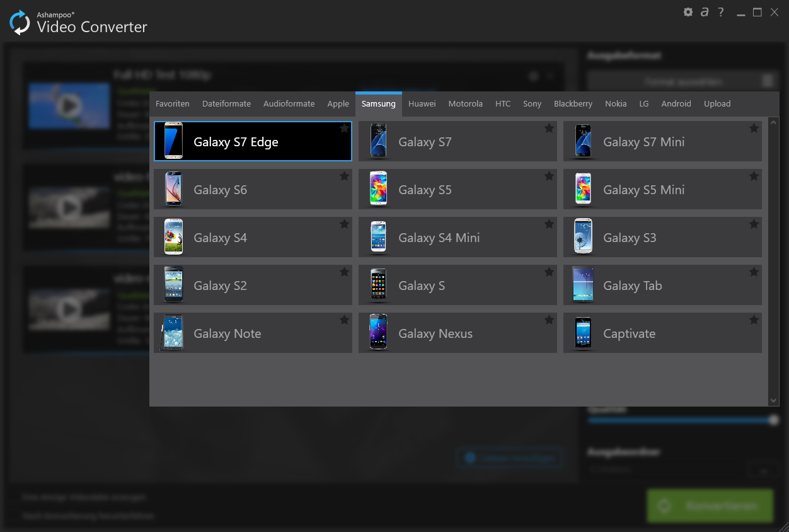The width and height of the screenshot is (789, 532).
Task: Switch to the Apple tab
Action: (338, 104)
